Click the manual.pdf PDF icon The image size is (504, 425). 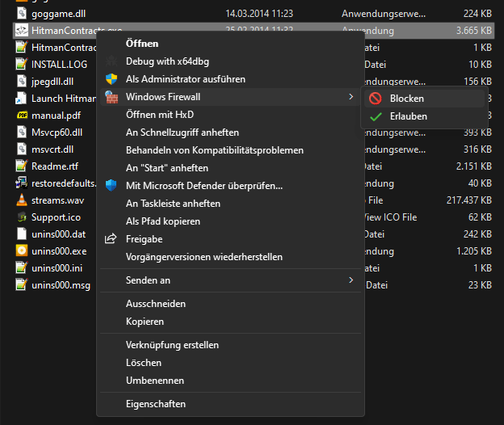pyautogui.click(x=22, y=115)
